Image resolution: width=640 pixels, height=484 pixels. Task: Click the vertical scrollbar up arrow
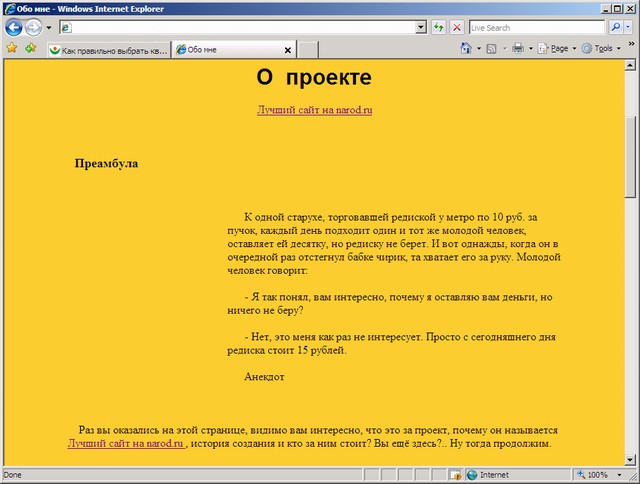coord(630,65)
